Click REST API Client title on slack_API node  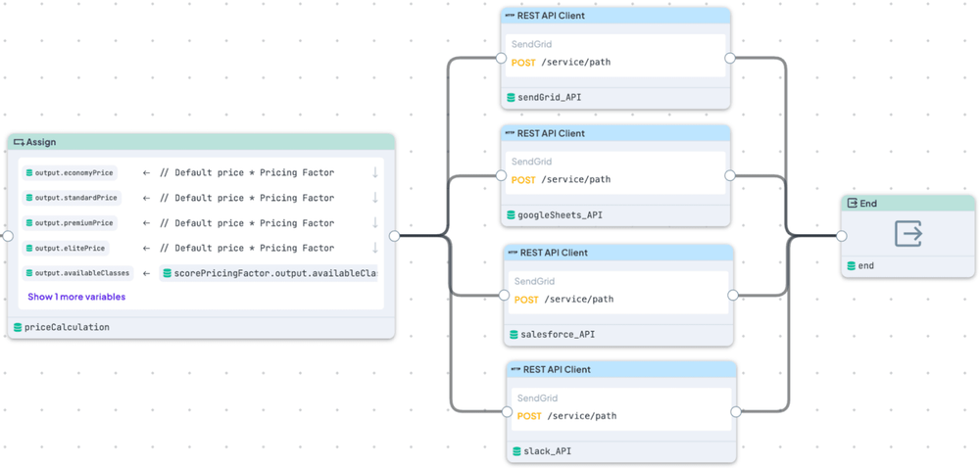click(x=557, y=369)
